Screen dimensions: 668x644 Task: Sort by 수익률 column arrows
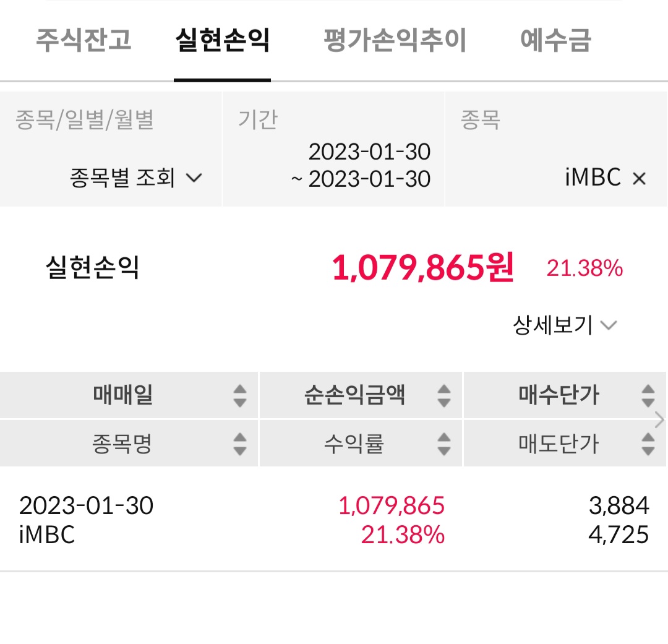[444, 444]
